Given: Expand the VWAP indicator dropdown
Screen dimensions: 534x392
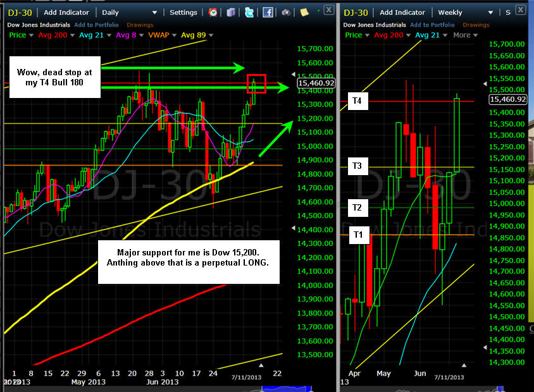Looking at the screenshot, I should [x=174, y=35].
